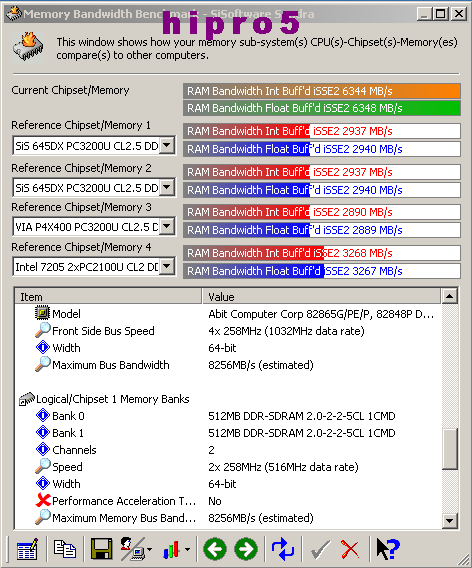
Task: Click Logical/Chipset 1 Memory Banks icon
Action: pyautogui.click(x=26, y=399)
